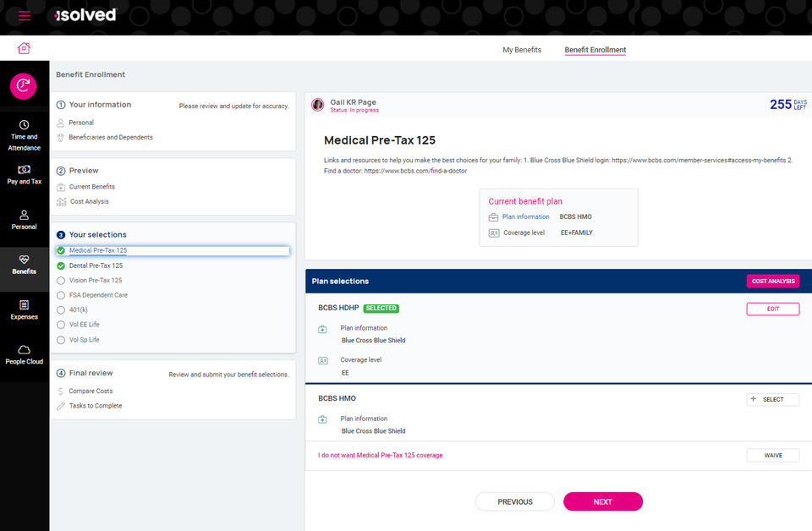Click the Cost Analysis chart icon
This screenshot has width=812, height=531.
click(x=61, y=201)
